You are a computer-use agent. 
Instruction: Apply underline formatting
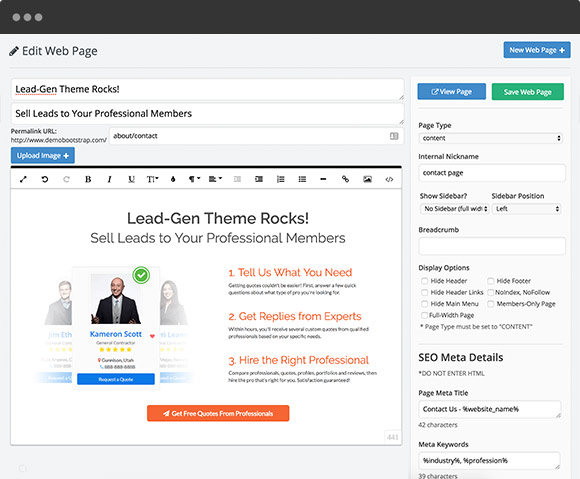point(131,179)
